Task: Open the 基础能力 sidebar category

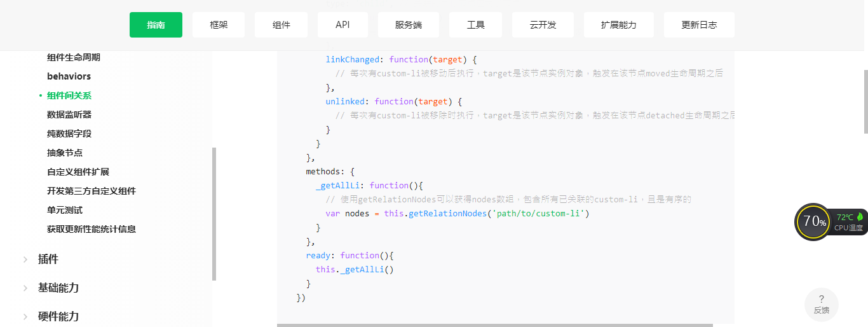Action: pos(58,288)
